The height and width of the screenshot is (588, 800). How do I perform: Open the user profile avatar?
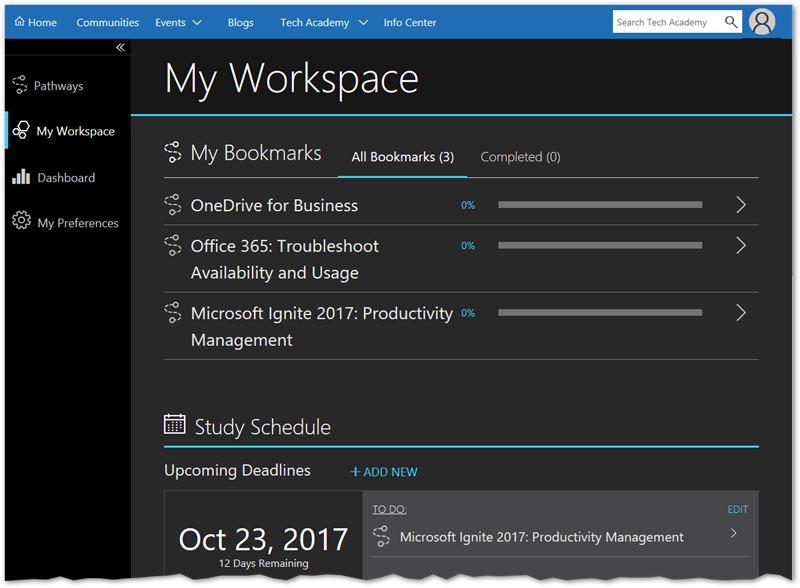tap(762, 22)
